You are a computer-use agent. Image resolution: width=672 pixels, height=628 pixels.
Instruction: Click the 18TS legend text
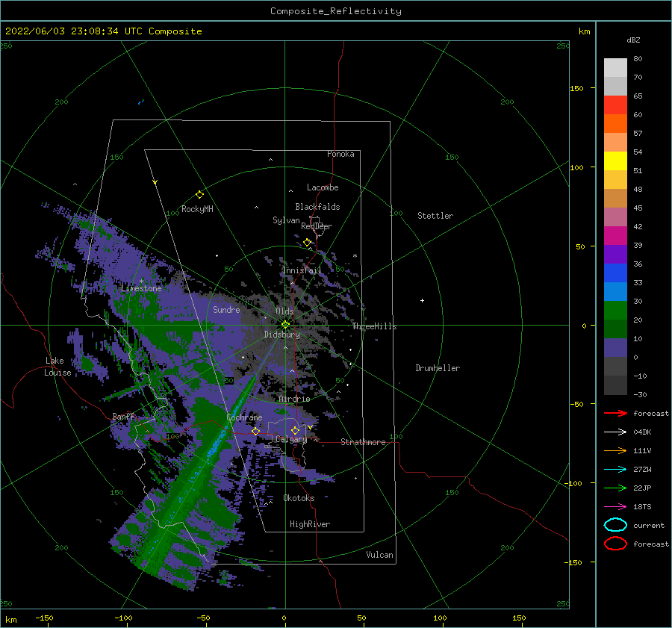(x=642, y=507)
